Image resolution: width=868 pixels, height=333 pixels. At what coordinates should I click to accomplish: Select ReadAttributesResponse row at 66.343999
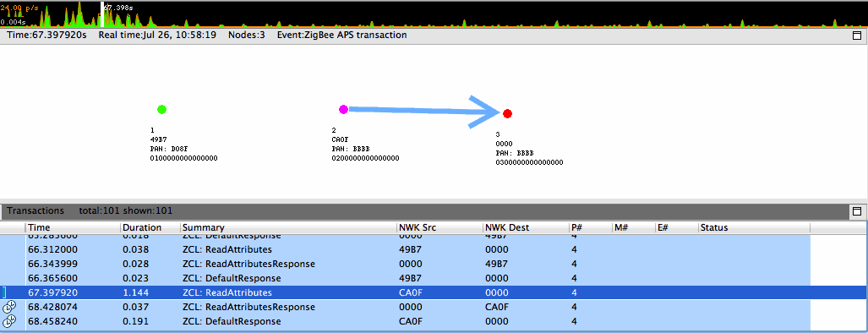coord(405,264)
